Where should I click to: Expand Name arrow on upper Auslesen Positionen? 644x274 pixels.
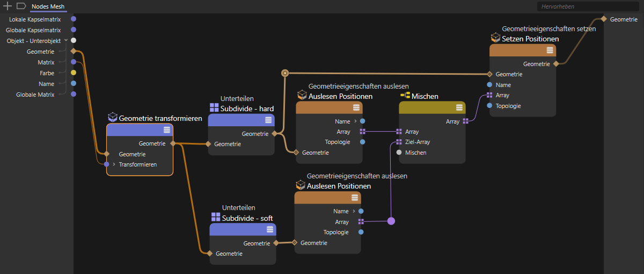click(x=356, y=121)
